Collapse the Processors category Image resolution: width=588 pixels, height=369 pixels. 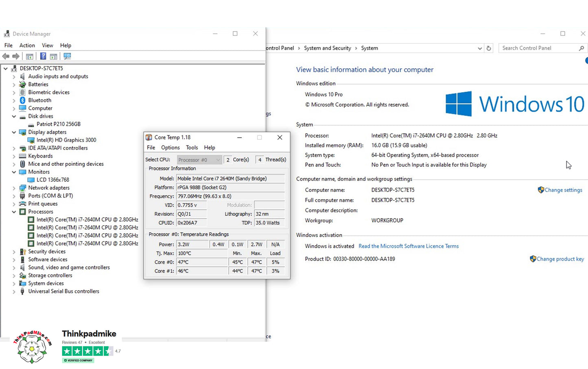coord(14,212)
